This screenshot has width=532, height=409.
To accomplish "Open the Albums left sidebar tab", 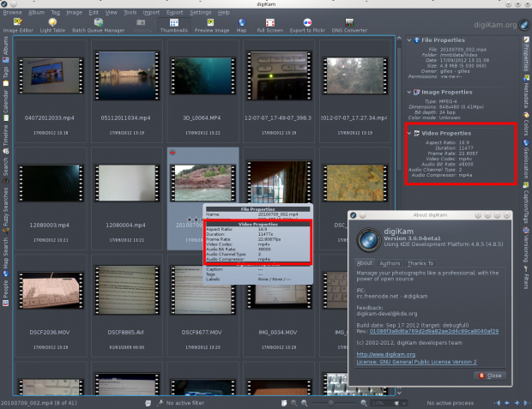I will [x=6, y=49].
